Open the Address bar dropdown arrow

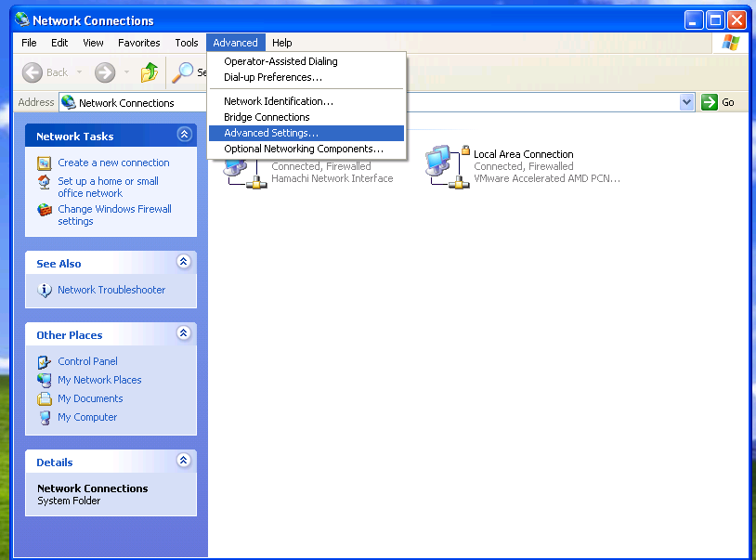point(687,103)
